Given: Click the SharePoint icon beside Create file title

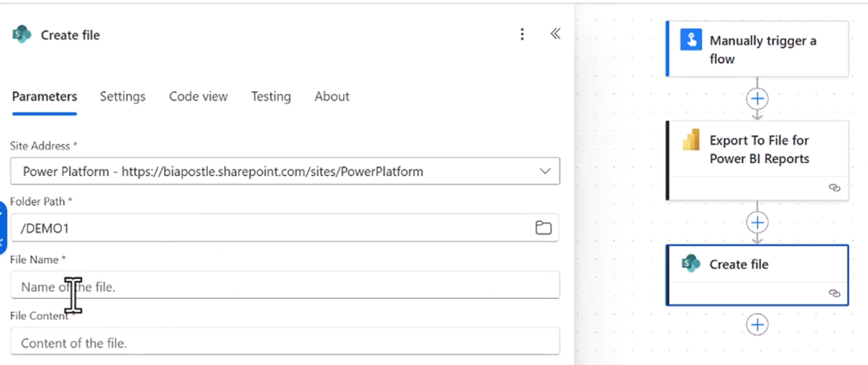Looking at the screenshot, I should [22, 35].
